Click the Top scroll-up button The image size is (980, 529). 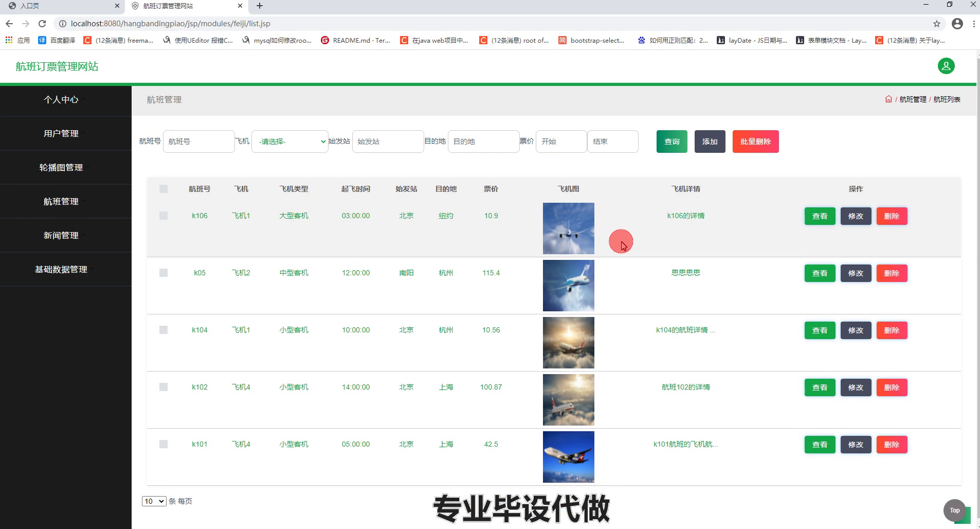pos(955,510)
